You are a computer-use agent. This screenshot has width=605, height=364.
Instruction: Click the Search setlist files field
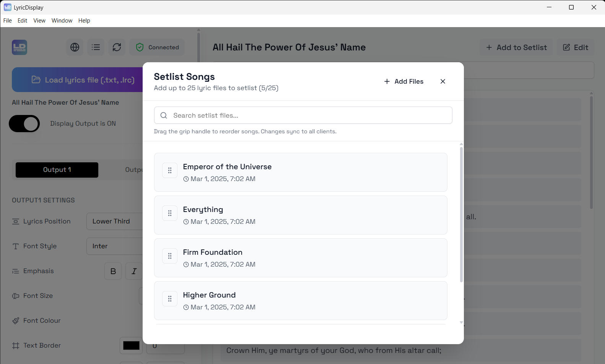pyautogui.click(x=303, y=115)
